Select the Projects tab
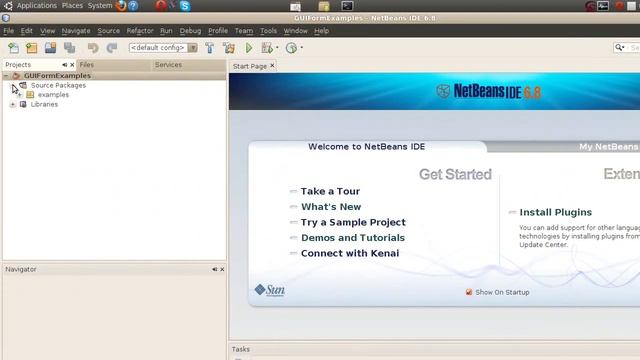The width and height of the screenshot is (640, 360). (x=18, y=64)
